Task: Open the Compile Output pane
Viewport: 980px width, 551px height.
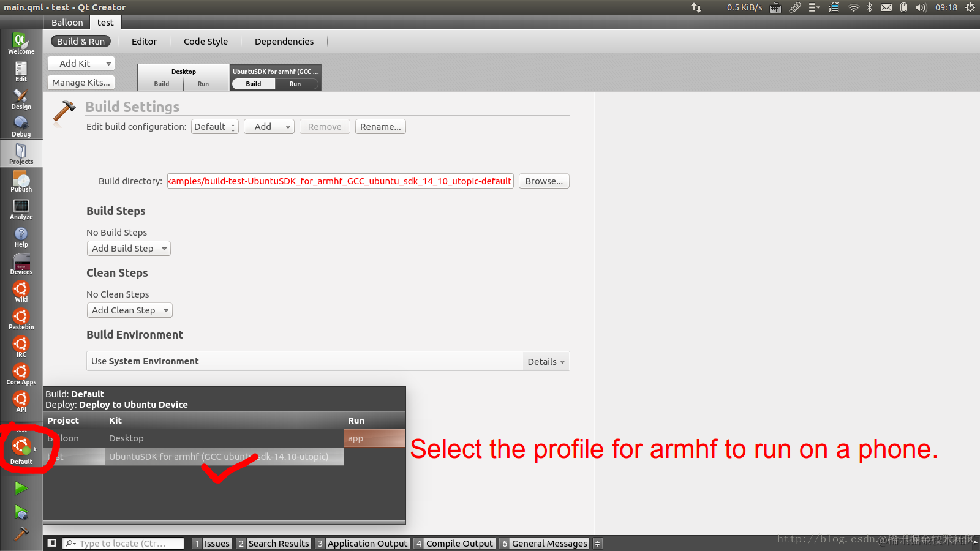Action: pos(454,543)
